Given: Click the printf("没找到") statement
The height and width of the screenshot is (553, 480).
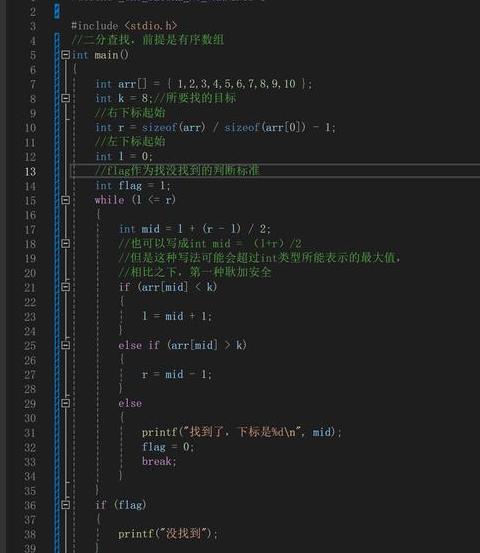Looking at the screenshot, I should (168, 534).
